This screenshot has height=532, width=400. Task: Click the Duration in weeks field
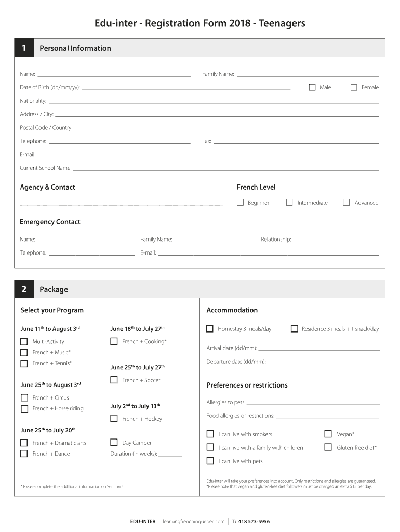click(170, 454)
